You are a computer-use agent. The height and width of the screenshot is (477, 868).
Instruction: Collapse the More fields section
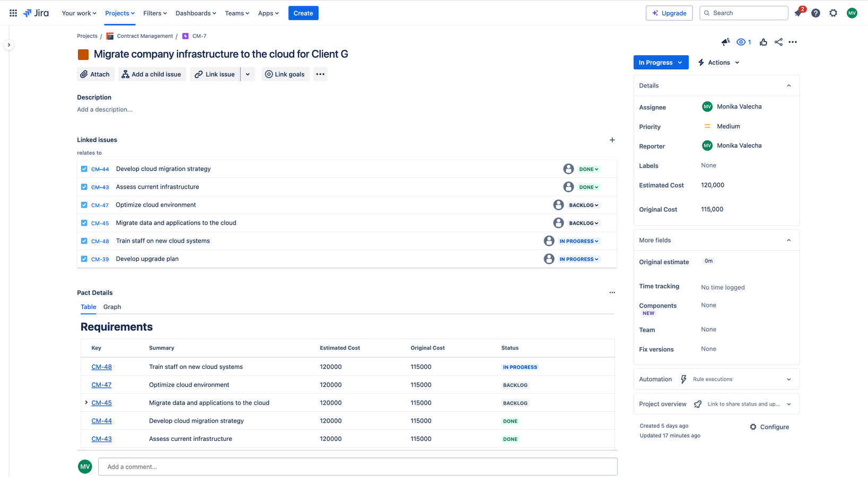(788, 241)
